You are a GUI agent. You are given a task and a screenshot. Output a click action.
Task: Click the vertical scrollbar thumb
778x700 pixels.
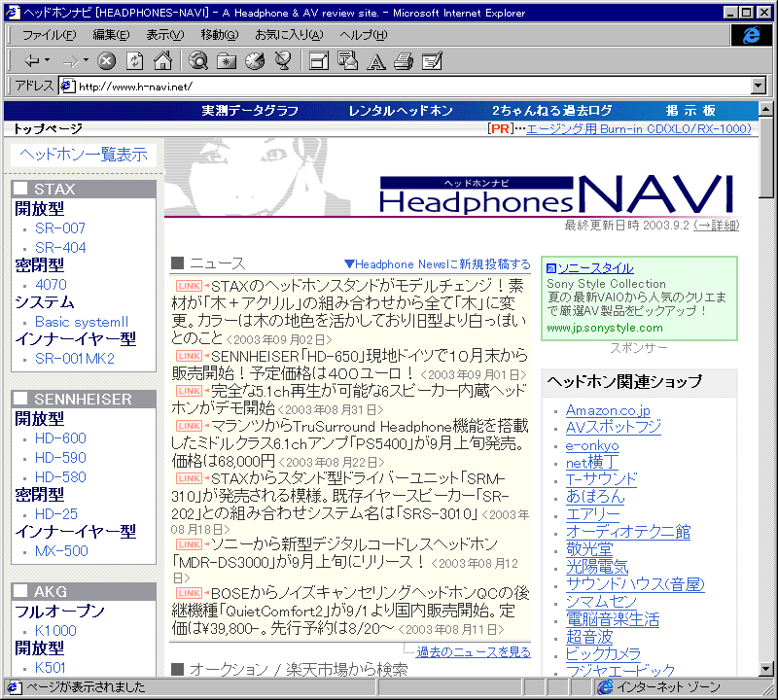(x=765, y=157)
